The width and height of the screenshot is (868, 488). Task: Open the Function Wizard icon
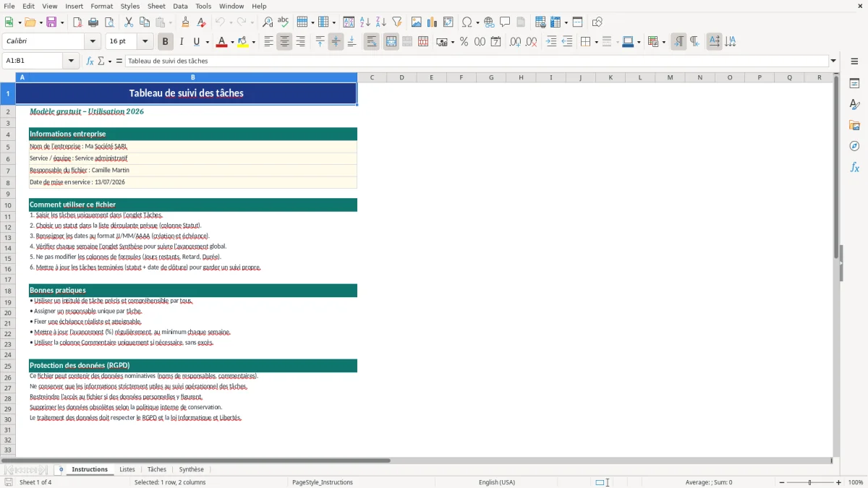coord(90,61)
